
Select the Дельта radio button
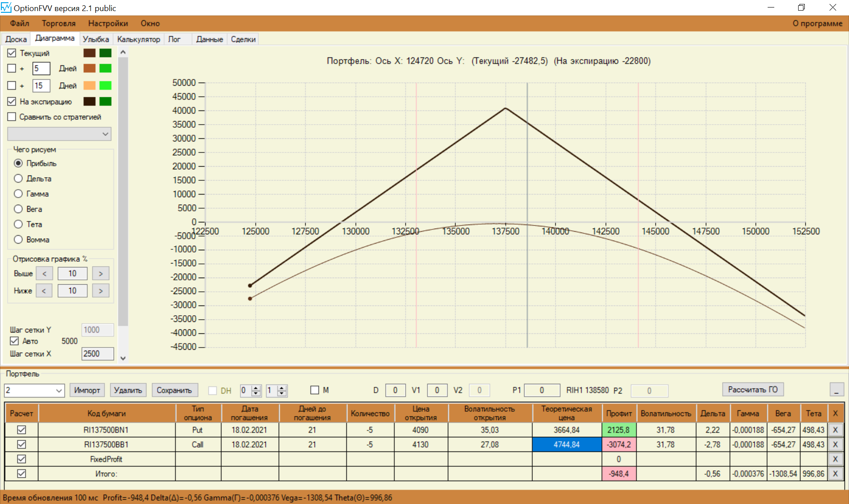(18, 179)
